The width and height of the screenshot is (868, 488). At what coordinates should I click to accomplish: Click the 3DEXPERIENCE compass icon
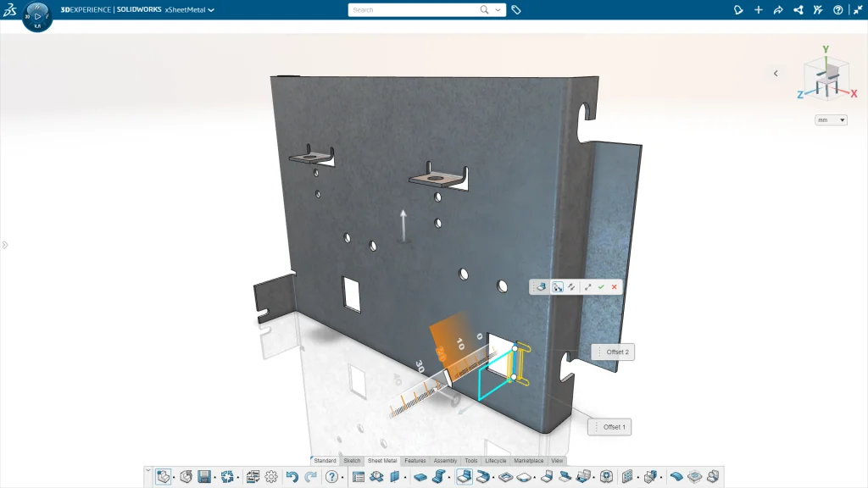tap(37, 16)
